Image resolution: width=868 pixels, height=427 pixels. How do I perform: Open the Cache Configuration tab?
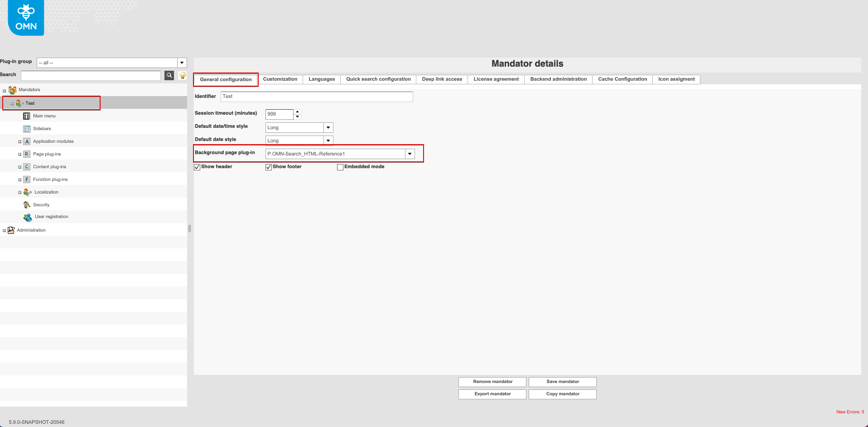pos(622,79)
